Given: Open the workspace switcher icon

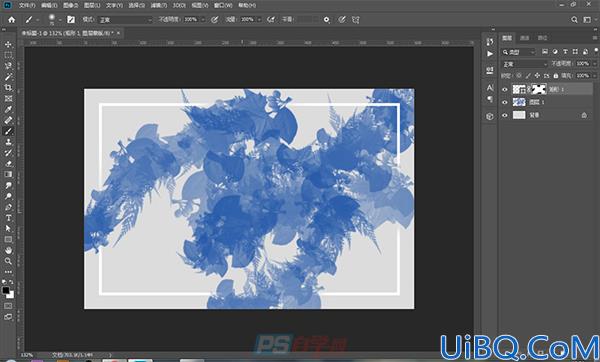Looking at the screenshot, I should (587, 20).
